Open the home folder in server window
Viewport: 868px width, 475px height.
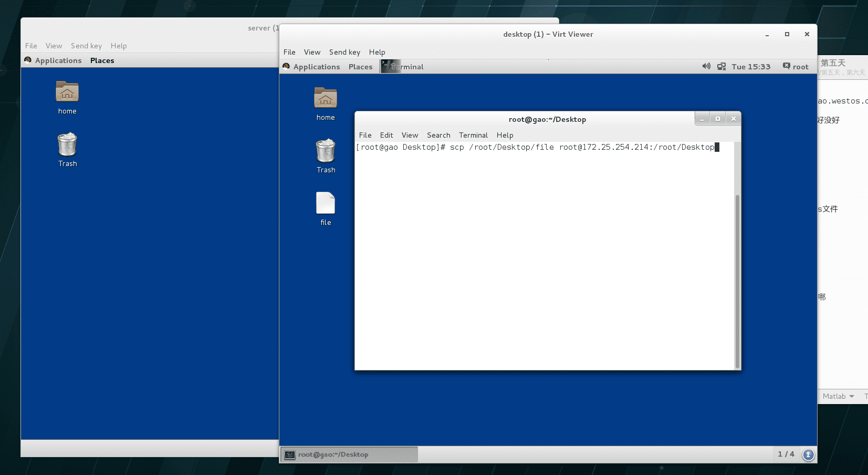point(67,92)
